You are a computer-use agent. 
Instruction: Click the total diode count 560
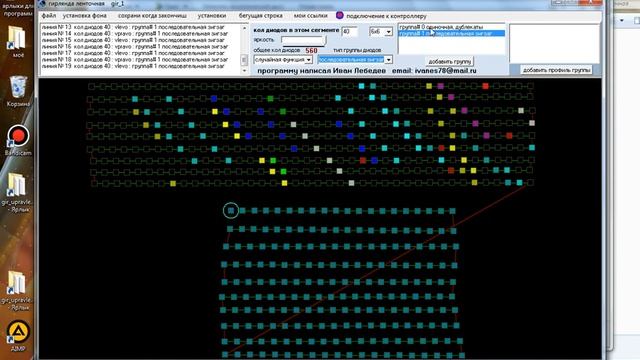(x=311, y=50)
